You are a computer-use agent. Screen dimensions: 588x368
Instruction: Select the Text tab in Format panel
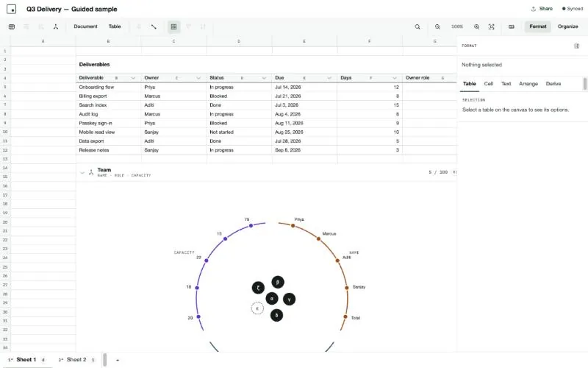pyautogui.click(x=506, y=84)
